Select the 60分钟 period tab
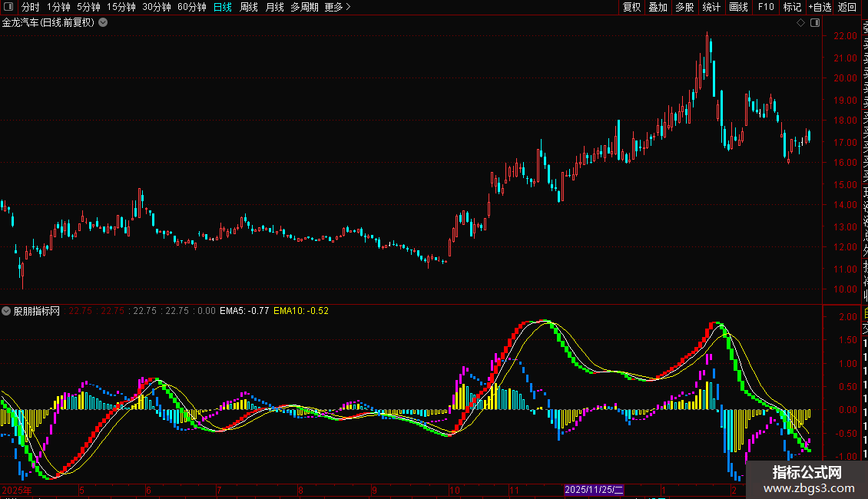Viewport: 868px width, 499px height. [192, 7]
